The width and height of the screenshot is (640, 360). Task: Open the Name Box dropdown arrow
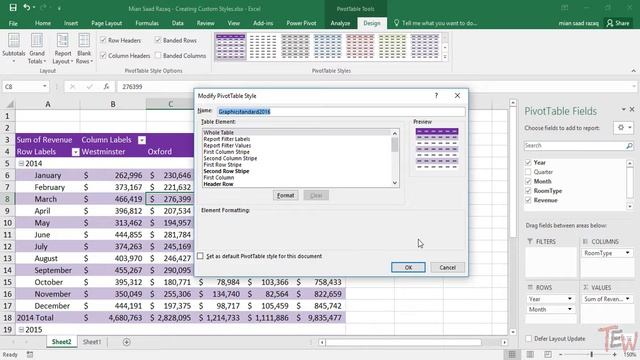click(44, 87)
